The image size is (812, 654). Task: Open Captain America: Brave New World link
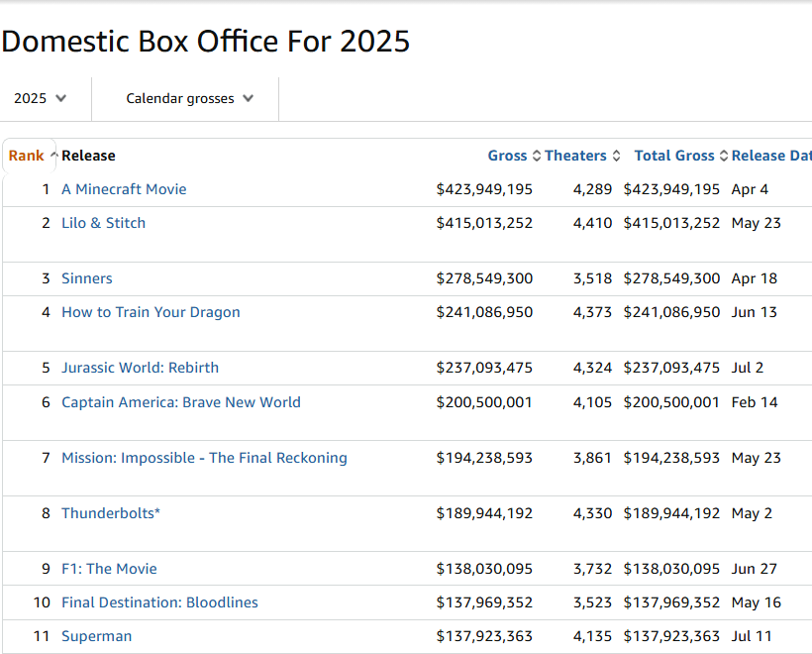[x=181, y=402]
